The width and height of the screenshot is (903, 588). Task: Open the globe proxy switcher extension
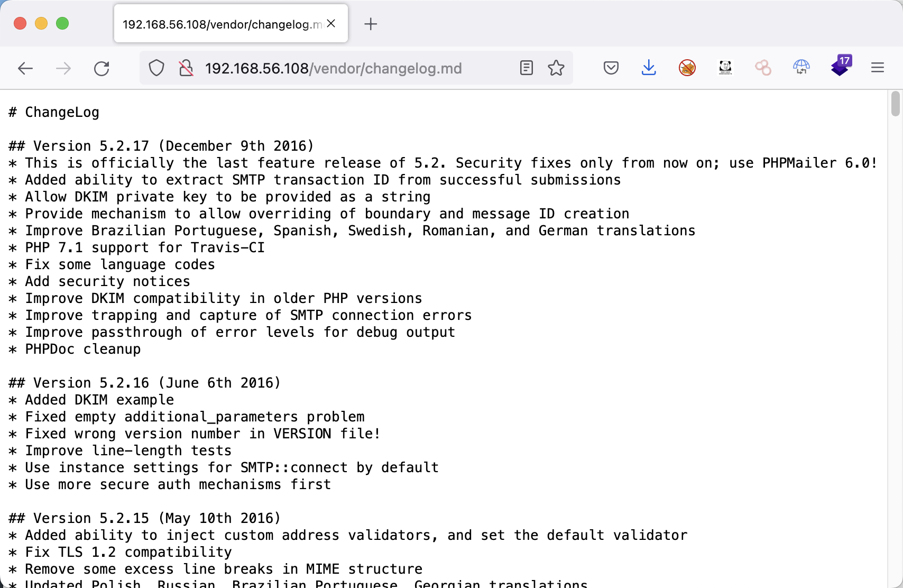pyautogui.click(x=801, y=67)
